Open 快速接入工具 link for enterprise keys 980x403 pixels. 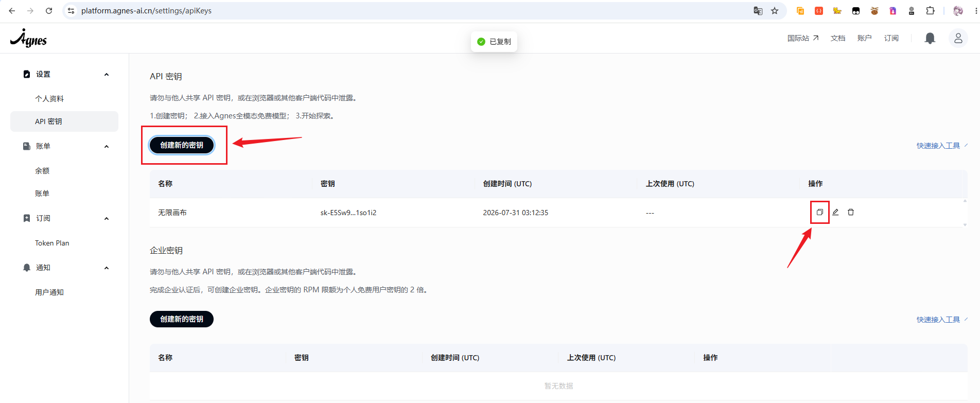942,320
